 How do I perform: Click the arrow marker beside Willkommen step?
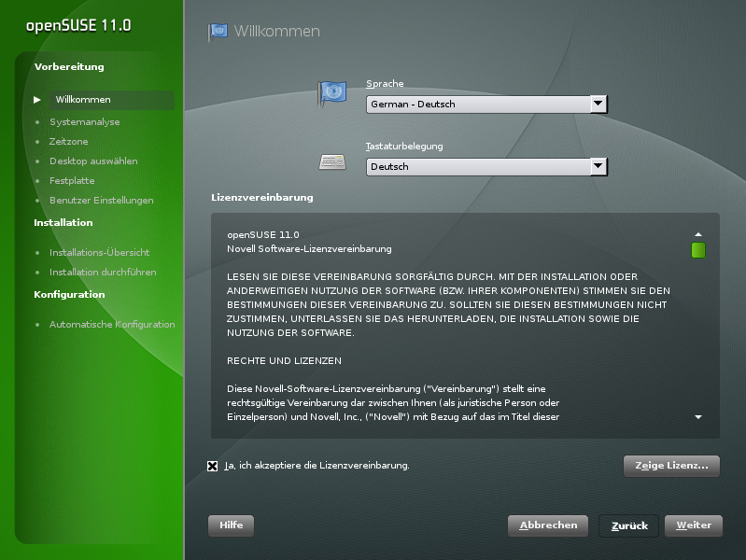[x=37, y=100]
